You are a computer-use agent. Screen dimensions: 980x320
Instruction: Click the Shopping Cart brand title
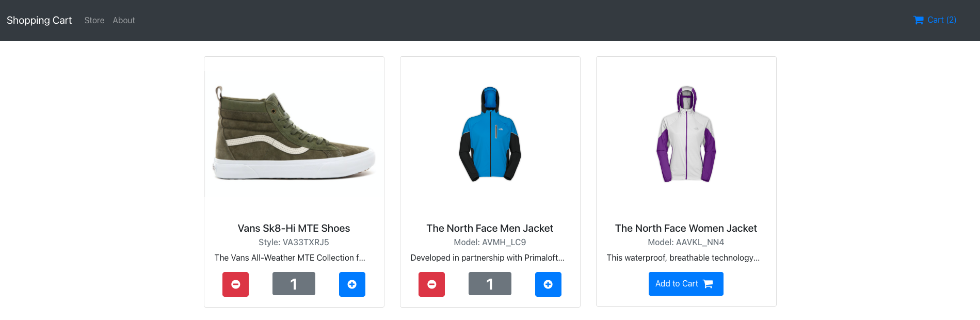(39, 20)
